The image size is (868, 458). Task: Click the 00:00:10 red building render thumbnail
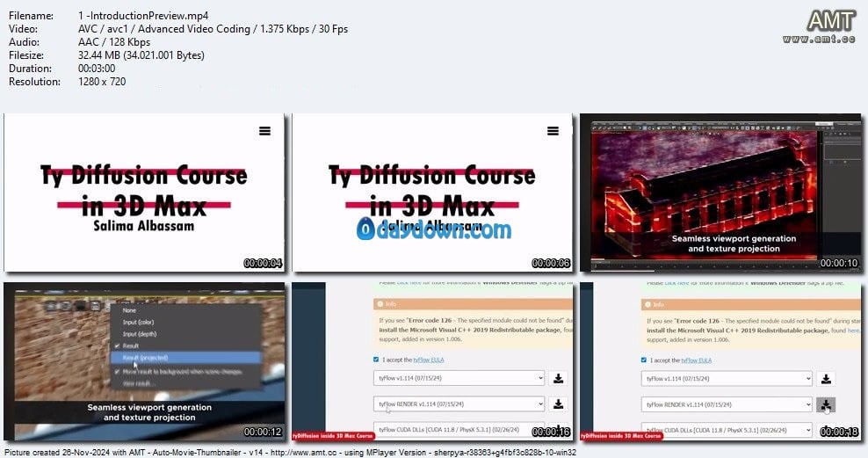(x=720, y=193)
